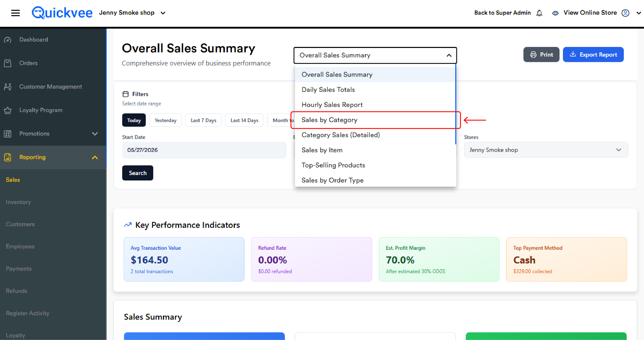Open View Online Store link
The height and width of the screenshot is (340, 644).
[x=590, y=13]
